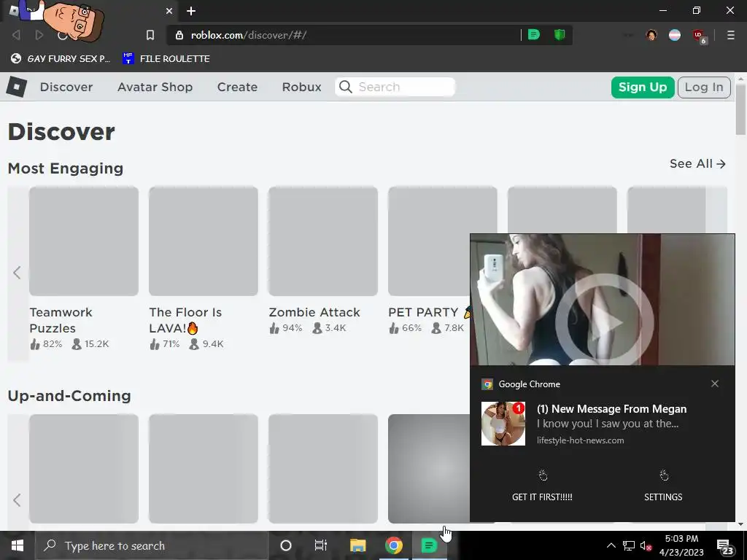Click the taskbar search box

(152, 545)
